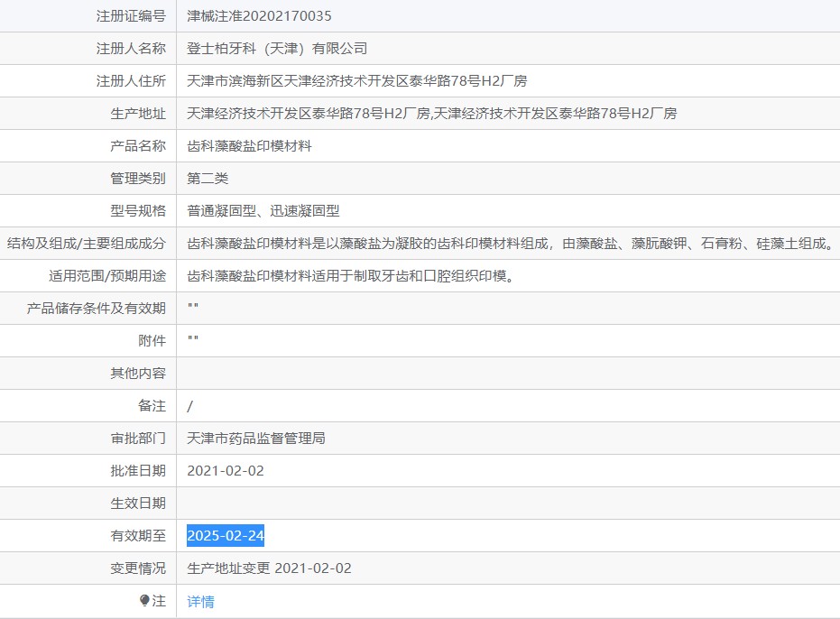Click the 批准日期 label
840x619 pixels.
138,470
